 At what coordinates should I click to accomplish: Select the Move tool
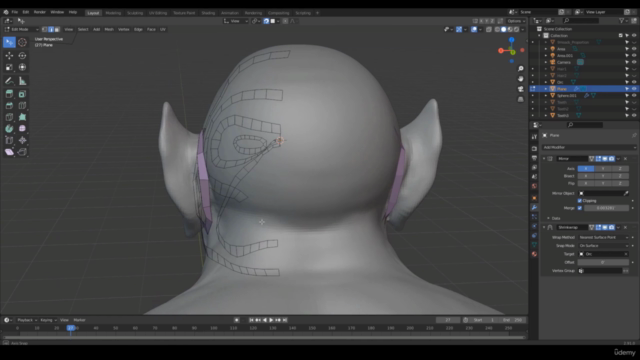[9, 56]
